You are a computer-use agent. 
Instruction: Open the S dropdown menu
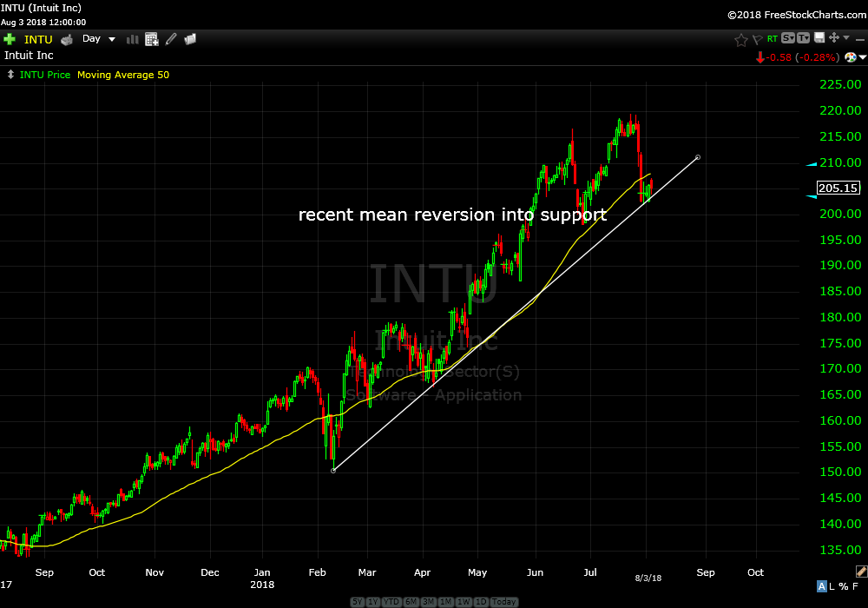coord(787,38)
